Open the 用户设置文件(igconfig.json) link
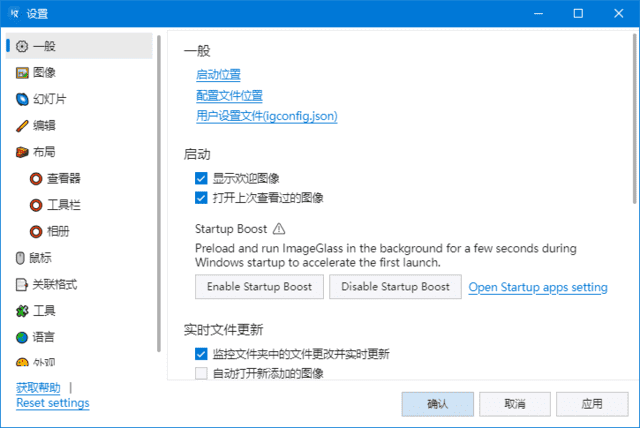640x428 pixels. click(x=266, y=116)
